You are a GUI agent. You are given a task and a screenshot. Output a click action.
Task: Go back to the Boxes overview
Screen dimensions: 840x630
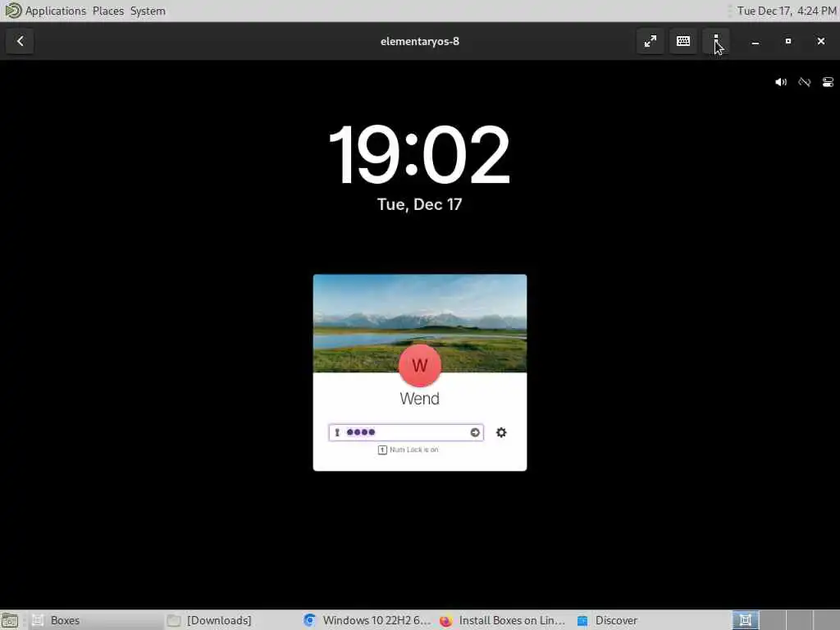[x=20, y=41]
